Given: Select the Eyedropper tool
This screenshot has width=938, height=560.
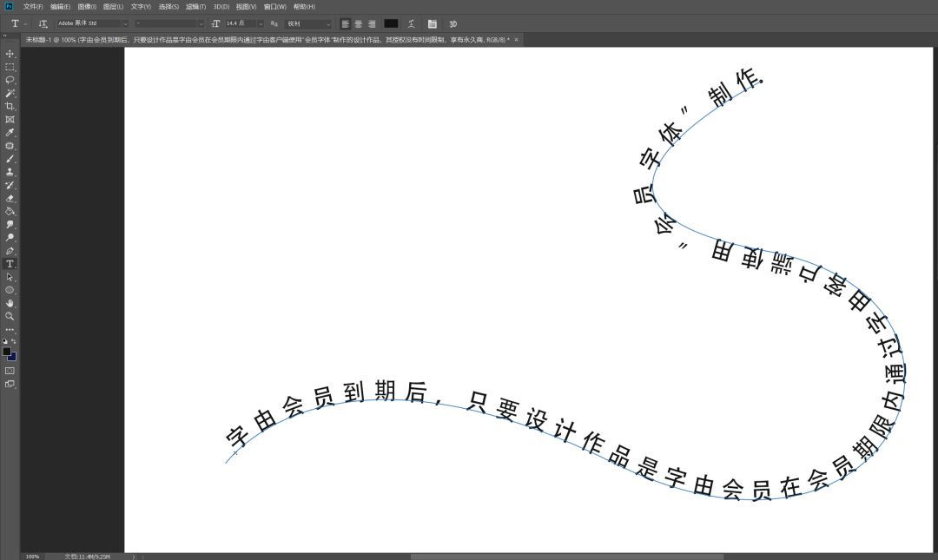Looking at the screenshot, I should (10, 133).
